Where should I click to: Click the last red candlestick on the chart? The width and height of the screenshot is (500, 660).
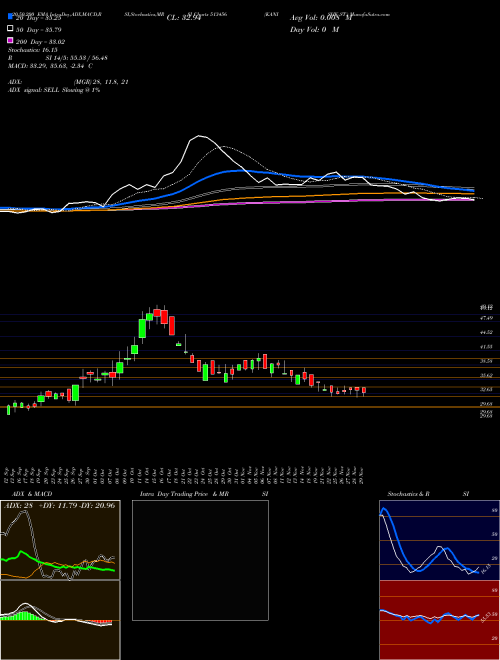[364, 390]
